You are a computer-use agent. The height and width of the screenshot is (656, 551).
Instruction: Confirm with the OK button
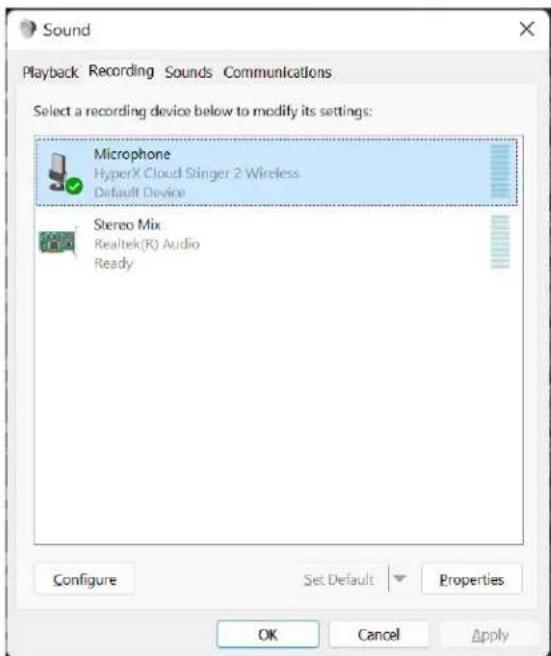[x=268, y=634]
